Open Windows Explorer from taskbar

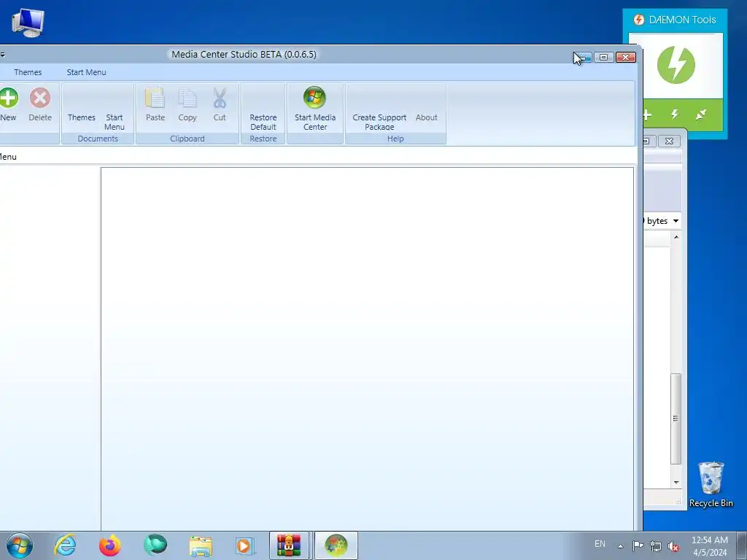point(201,545)
